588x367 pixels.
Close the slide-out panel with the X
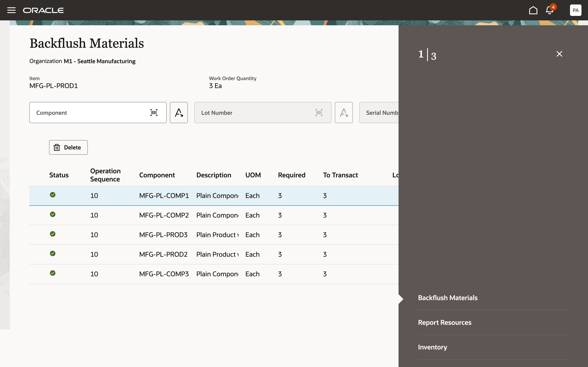coord(559,54)
